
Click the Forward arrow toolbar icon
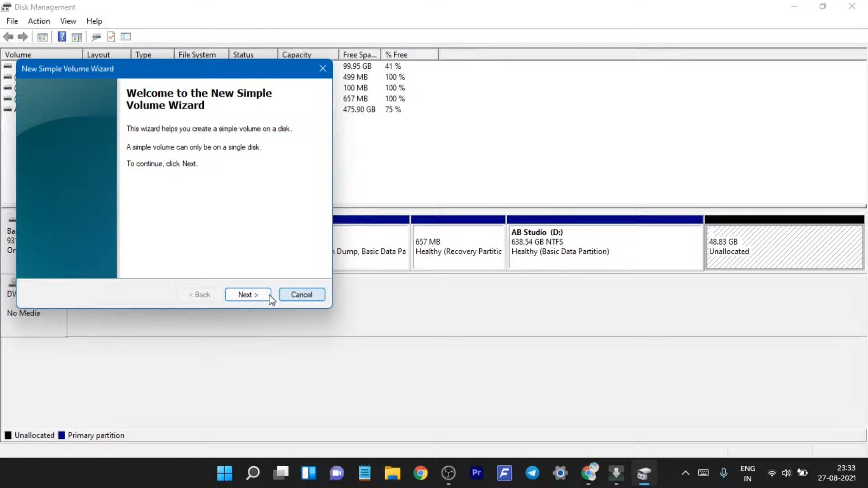point(23,37)
